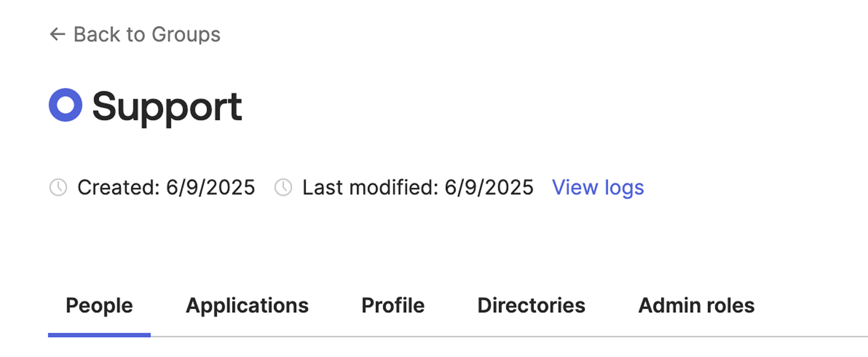This screenshot has width=868, height=357.
Task: Click the Created: 6/9/2025 text
Action: (x=166, y=187)
